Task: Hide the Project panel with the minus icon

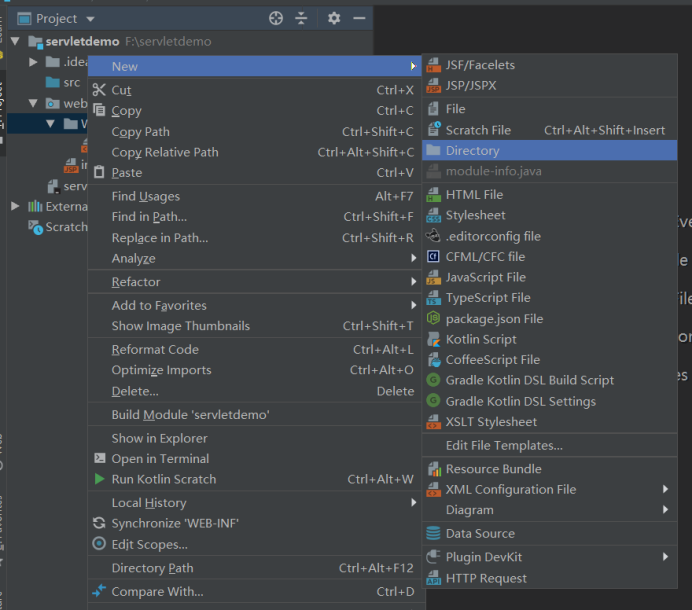Action: pos(359,18)
